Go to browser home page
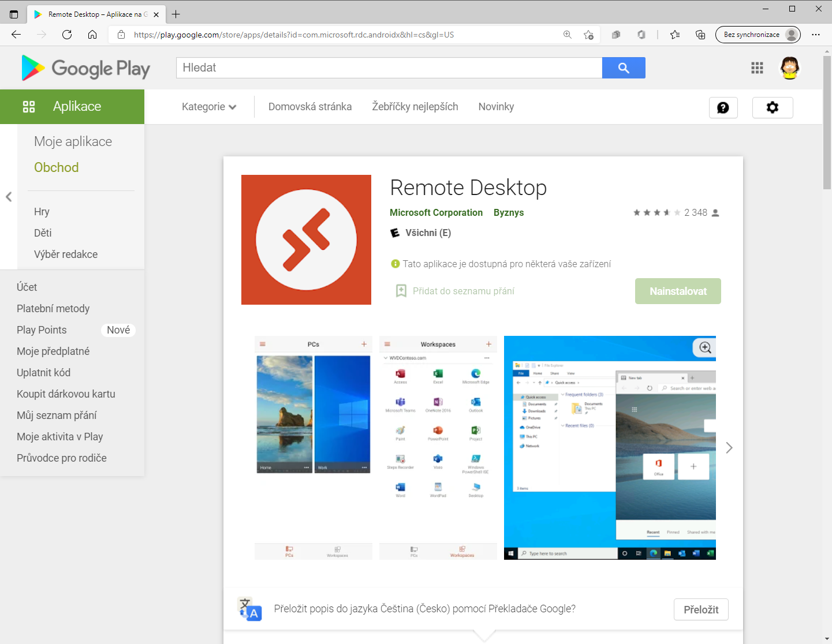 click(x=92, y=35)
